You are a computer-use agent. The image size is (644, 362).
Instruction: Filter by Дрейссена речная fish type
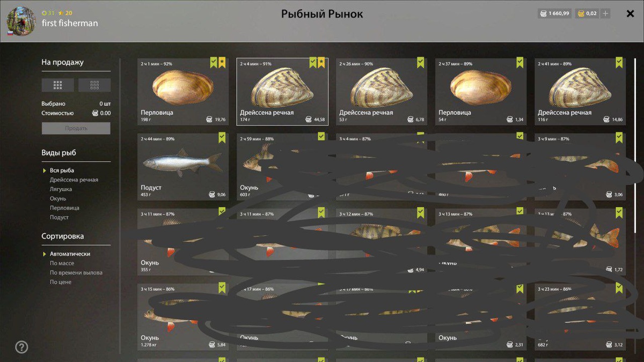74,180
